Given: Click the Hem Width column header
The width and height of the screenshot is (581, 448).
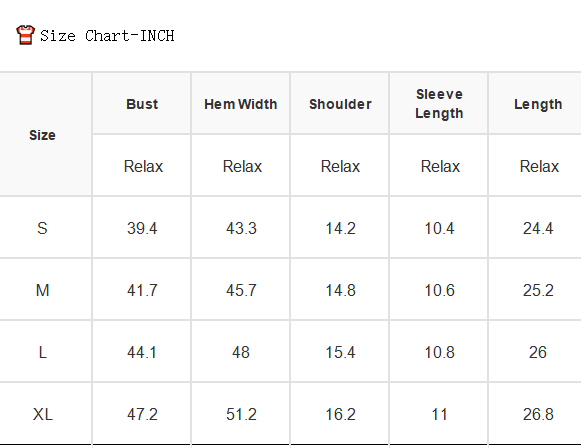Looking at the screenshot, I should point(241,104).
